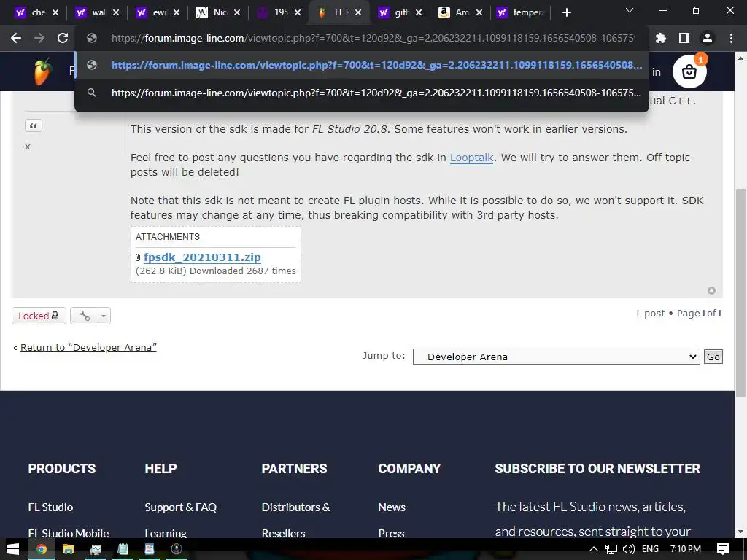
Task: Open the Chrome profile avatar
Action: pyautogui.click(x=708, y=38)
